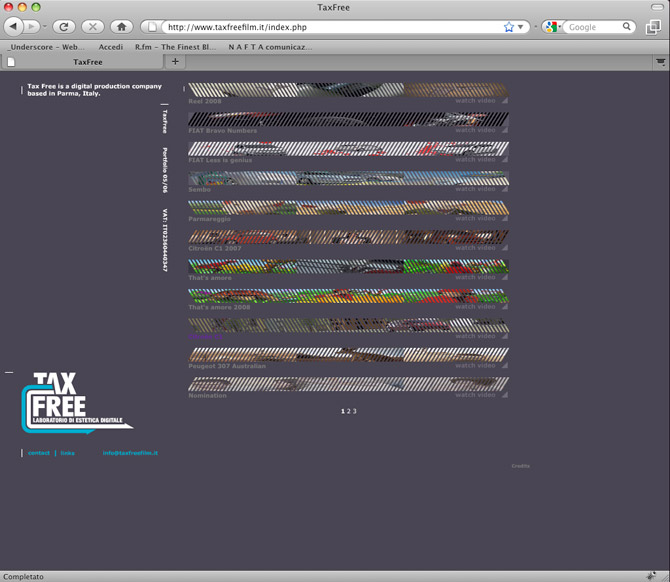Open the N A F T A comunicaz bookmark
This screenshot has width=670, height=582.
pyautogui.click(x=270, y=47)
